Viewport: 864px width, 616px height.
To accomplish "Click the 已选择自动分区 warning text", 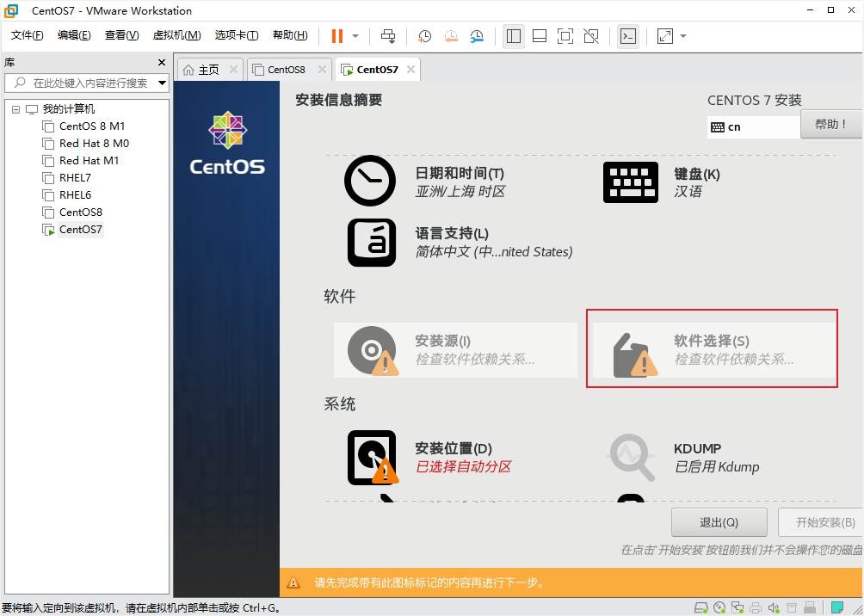I will coord(463,467).
